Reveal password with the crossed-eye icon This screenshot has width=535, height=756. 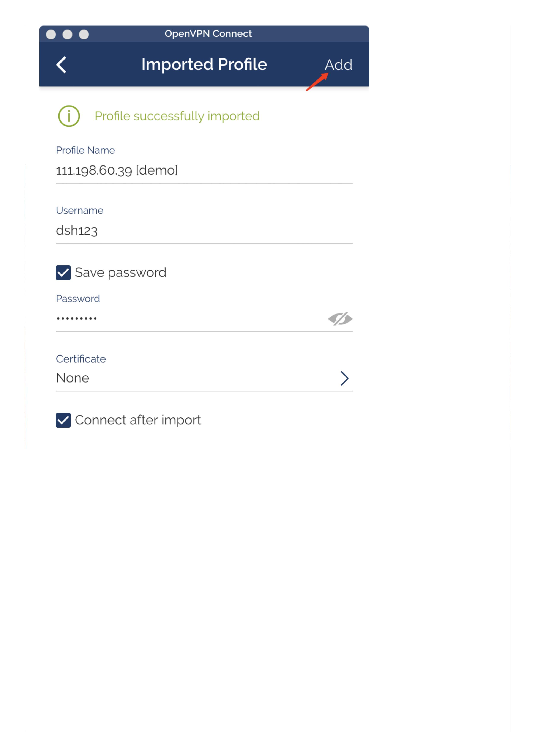(340, 319)
